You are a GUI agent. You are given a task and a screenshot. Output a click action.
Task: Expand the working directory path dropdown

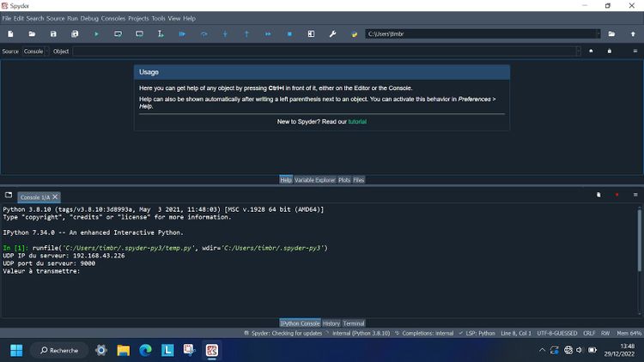pyautogui.click(x=598, y=34)
